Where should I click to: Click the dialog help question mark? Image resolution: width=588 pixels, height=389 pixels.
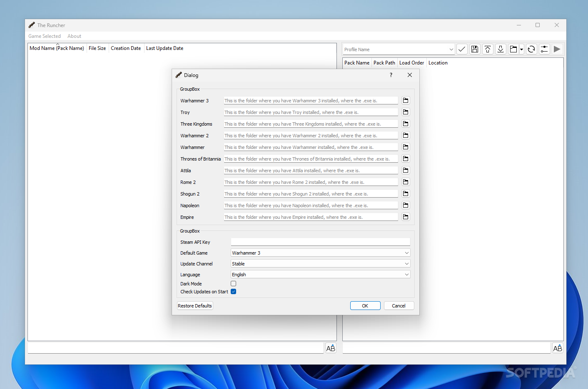coord(391,75)
